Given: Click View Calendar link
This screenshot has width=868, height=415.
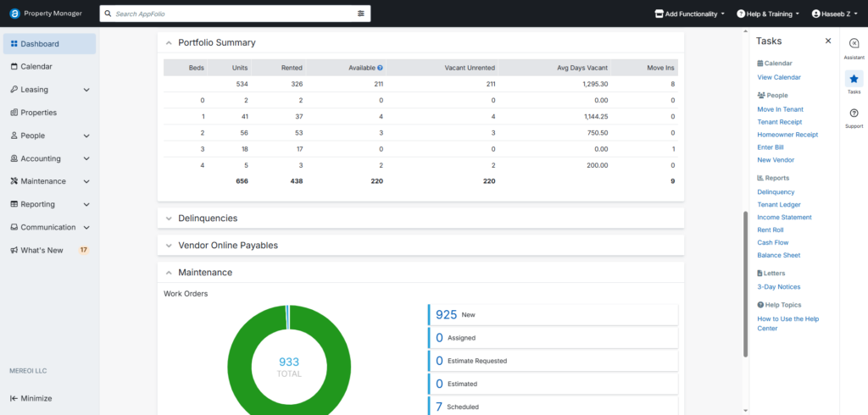Looking at the screenshot, I should [779, 77].
